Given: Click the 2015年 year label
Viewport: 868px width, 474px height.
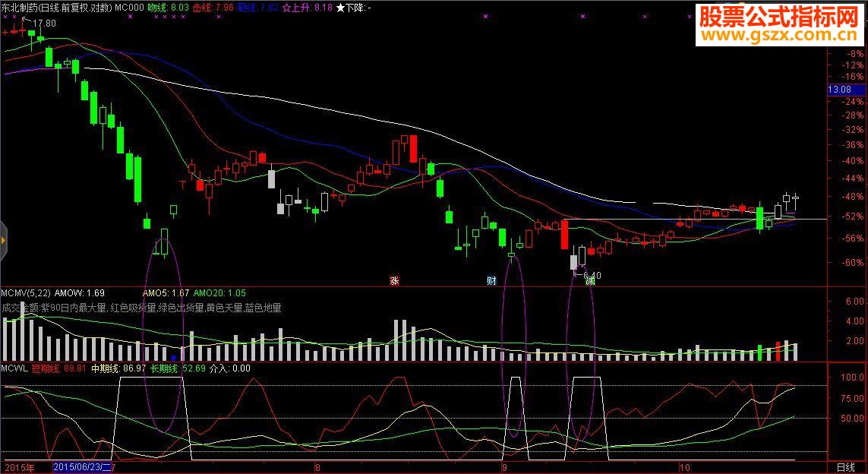Looking at the screenshot, I should pyautogui.click(x=19, y=468).
